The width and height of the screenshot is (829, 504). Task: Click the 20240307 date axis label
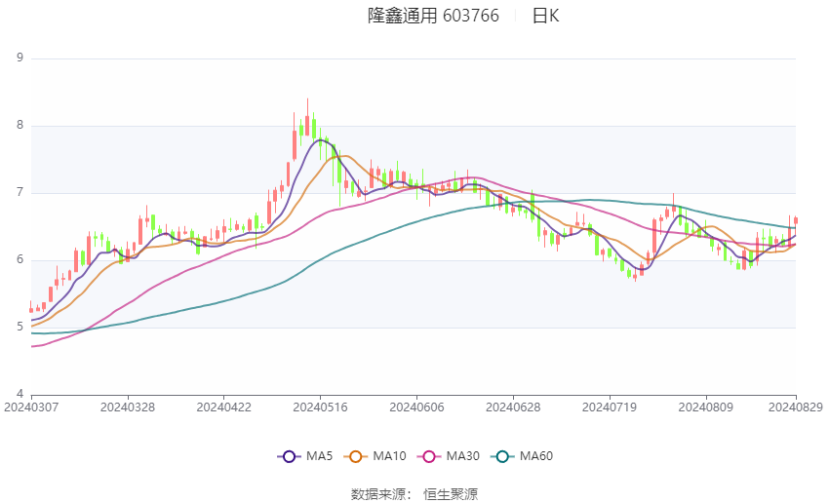[31, 407]
